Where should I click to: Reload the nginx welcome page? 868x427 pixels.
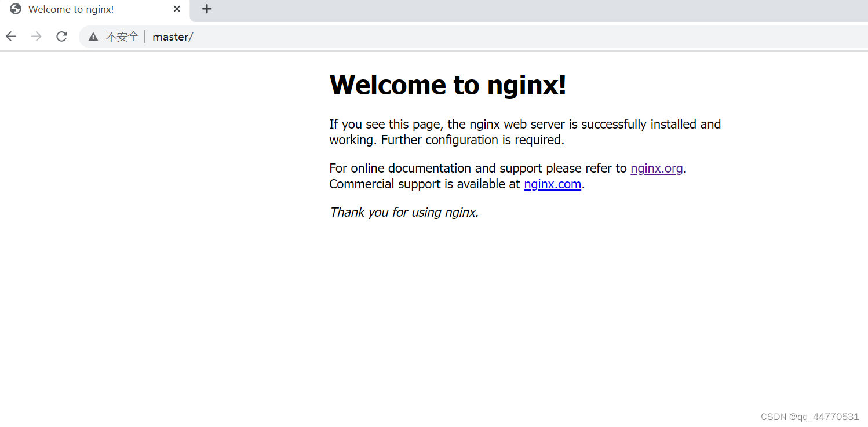tap(61, 37)
